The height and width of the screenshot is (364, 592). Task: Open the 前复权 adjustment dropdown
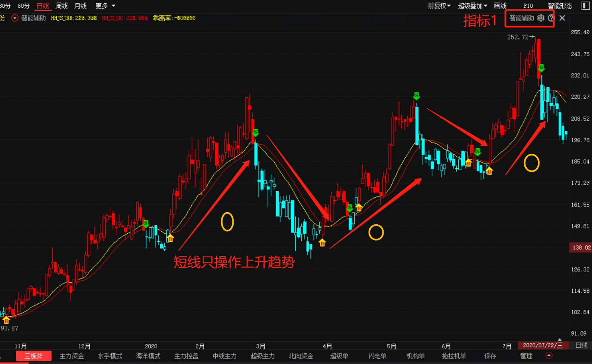click(439, 6)
